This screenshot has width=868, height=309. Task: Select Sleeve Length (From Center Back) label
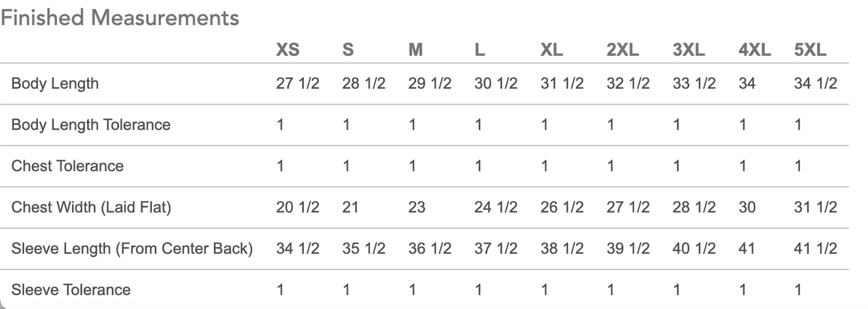coord(132,248)
